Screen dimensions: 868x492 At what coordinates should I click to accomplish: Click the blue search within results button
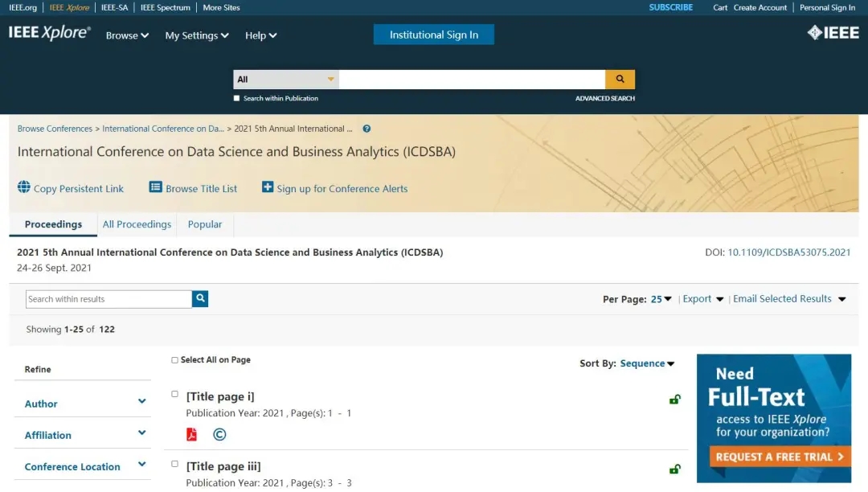(x=200, y=299)
